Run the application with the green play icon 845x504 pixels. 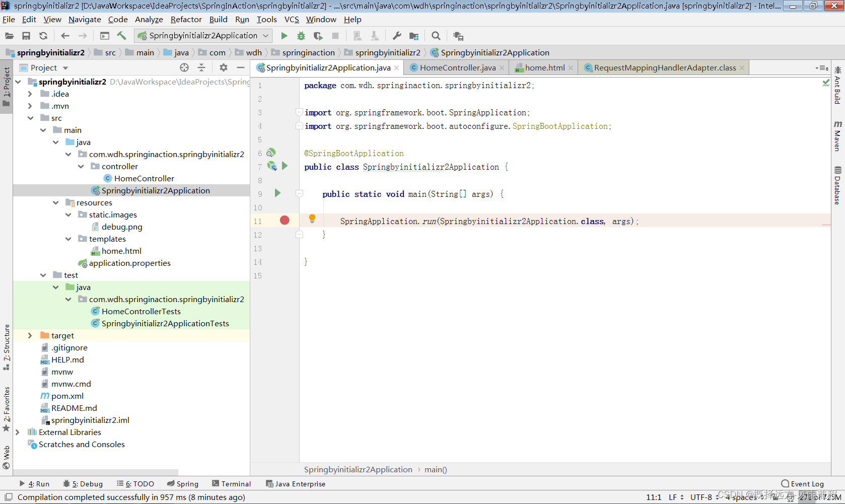point(284,36)
